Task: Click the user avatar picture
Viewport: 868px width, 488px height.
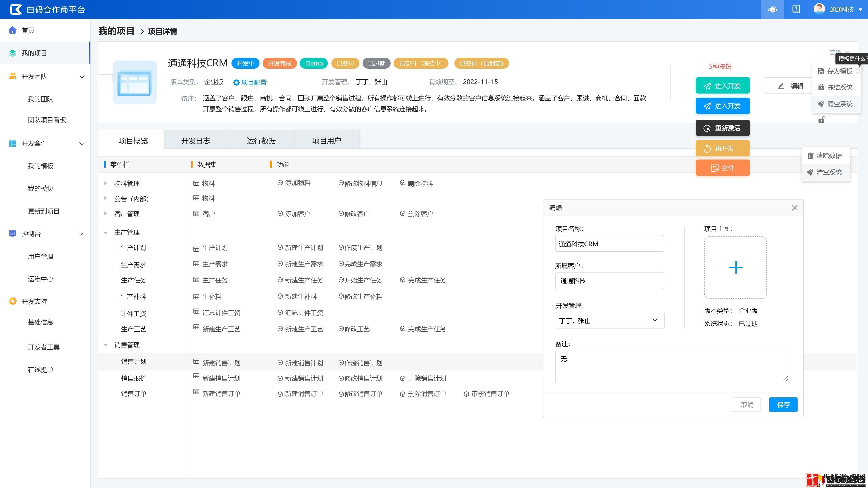Action: tap(819, 9)
